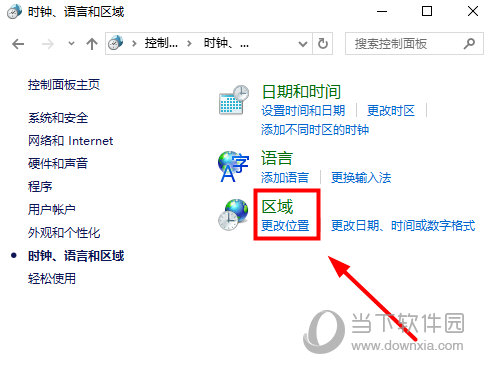Open 用户帐户 category
Viewport: 488px width, 375px height.
tap(52, 209)
